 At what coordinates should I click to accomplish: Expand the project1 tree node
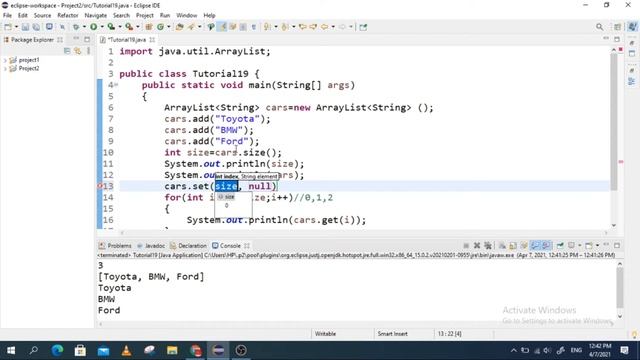pyautogui.click(x=5, y=60)
